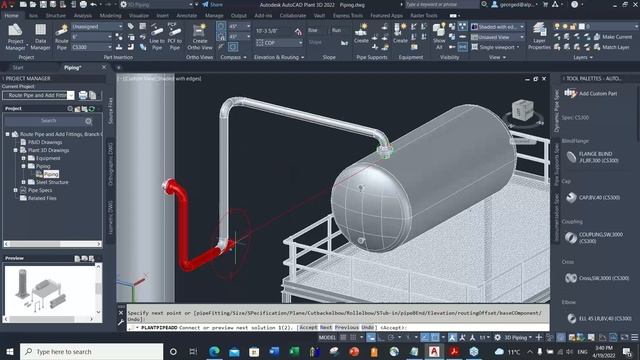
Task: Toggle grid display in status bar
Action: pos(343,338)
